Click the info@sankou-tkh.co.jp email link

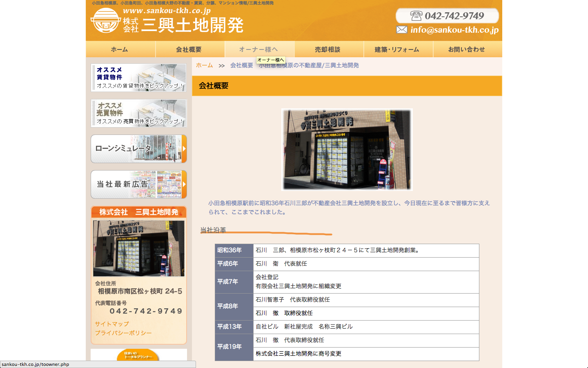click(x=454, y=29)
